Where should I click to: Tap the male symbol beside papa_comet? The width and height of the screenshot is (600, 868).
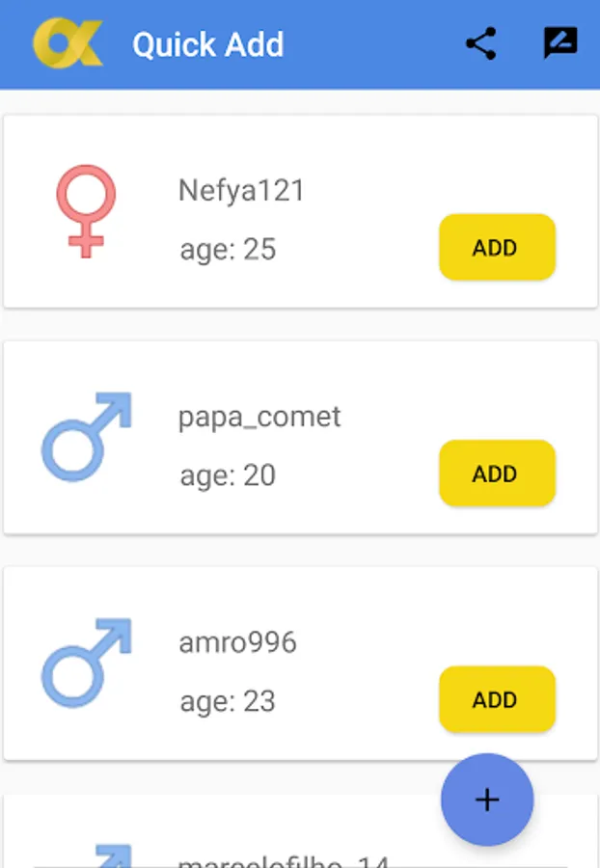[86, 436]
